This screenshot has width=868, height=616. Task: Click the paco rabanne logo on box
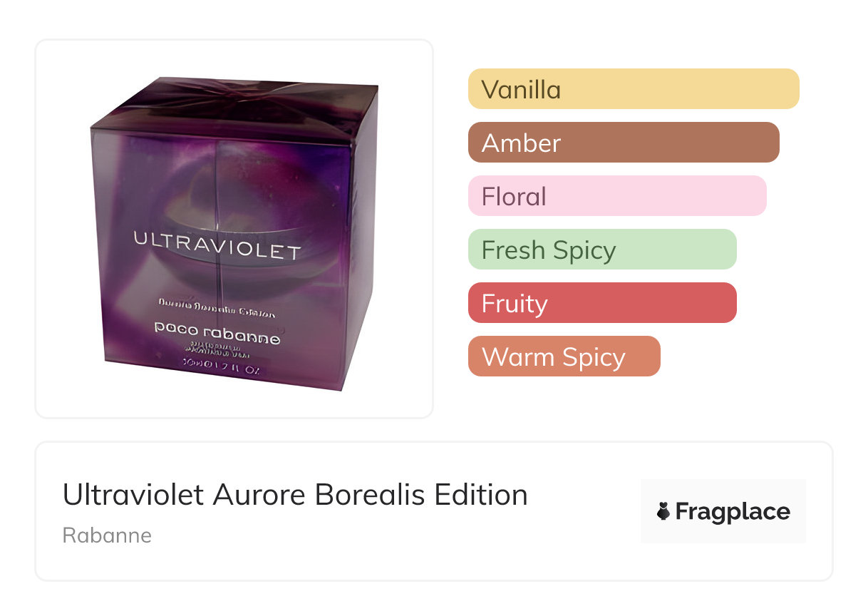tap(217, 333)
